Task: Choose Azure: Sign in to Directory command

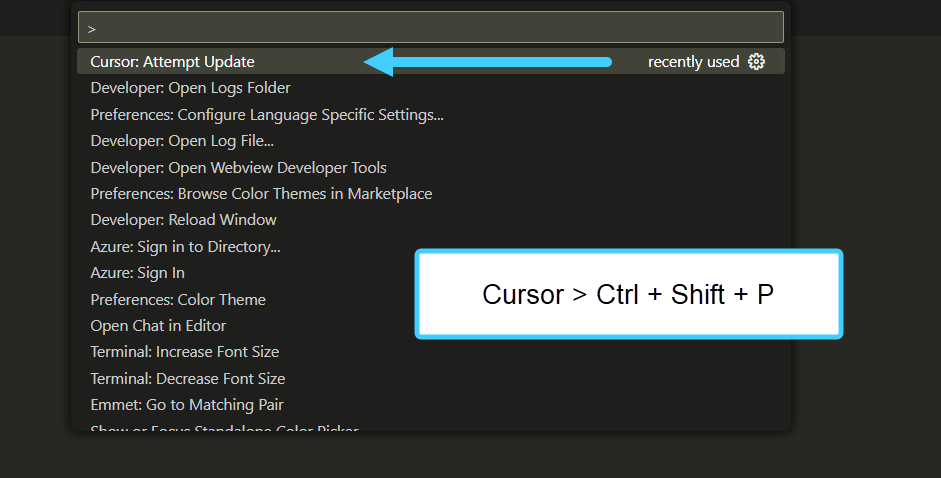Action: point(430,246)
